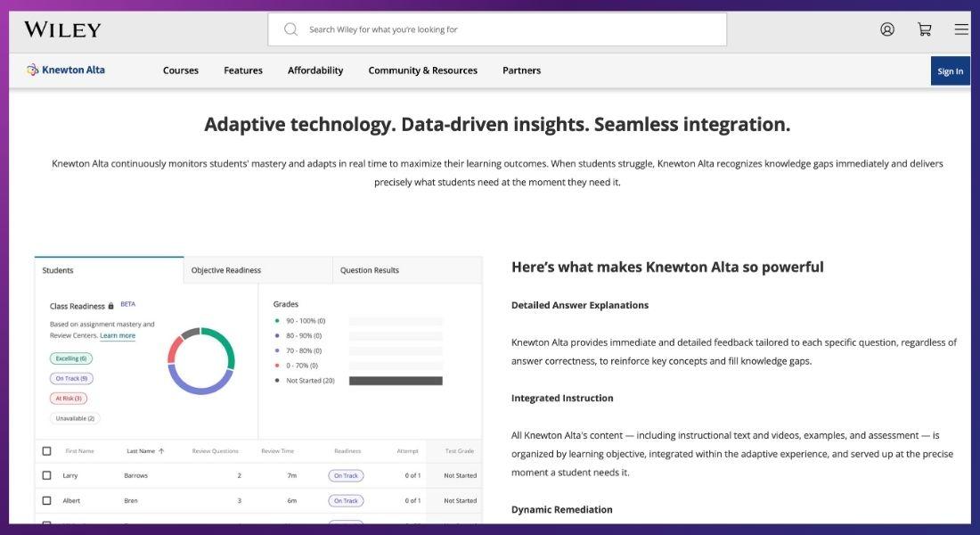The height and width of the screenshot is (535, 980).
Task: Toggle the select-all checkbox in table header
Action: [47, 451]
